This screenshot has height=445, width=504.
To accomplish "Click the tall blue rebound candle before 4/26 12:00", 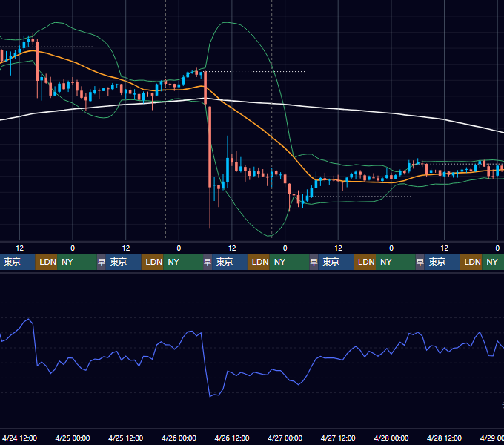I will coord(228,170).
